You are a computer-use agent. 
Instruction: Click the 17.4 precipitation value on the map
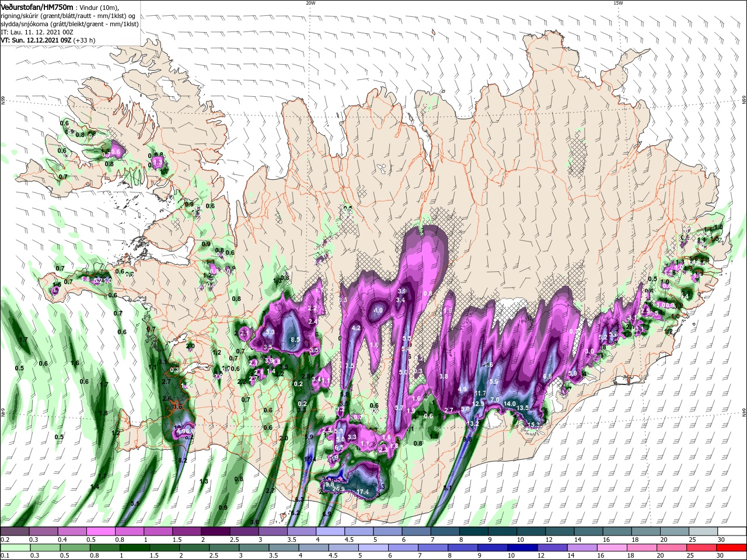click(x=363, y=492)
